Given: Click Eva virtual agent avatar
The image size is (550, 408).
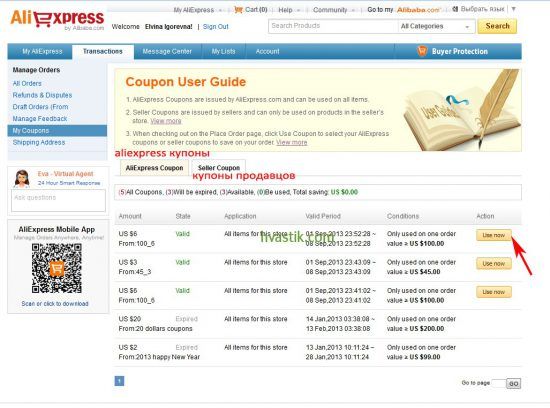Looking at the screenshot, I should click(22, 178).
